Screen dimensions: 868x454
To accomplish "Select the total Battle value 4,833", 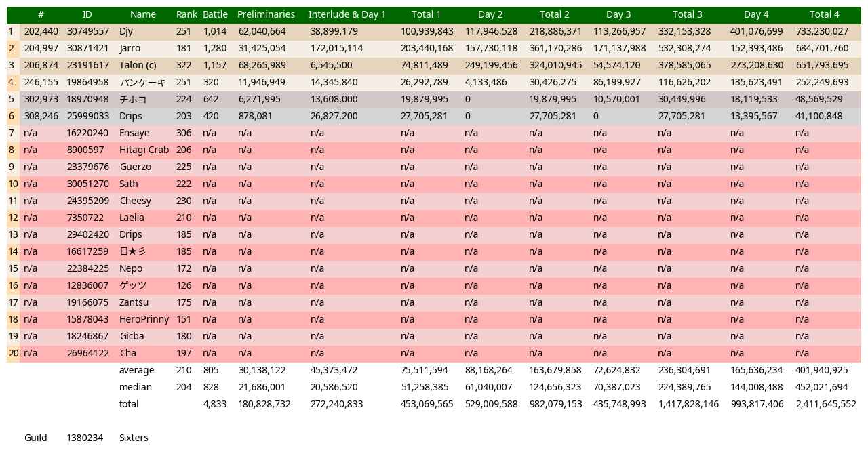I will (x=215, y=404).
